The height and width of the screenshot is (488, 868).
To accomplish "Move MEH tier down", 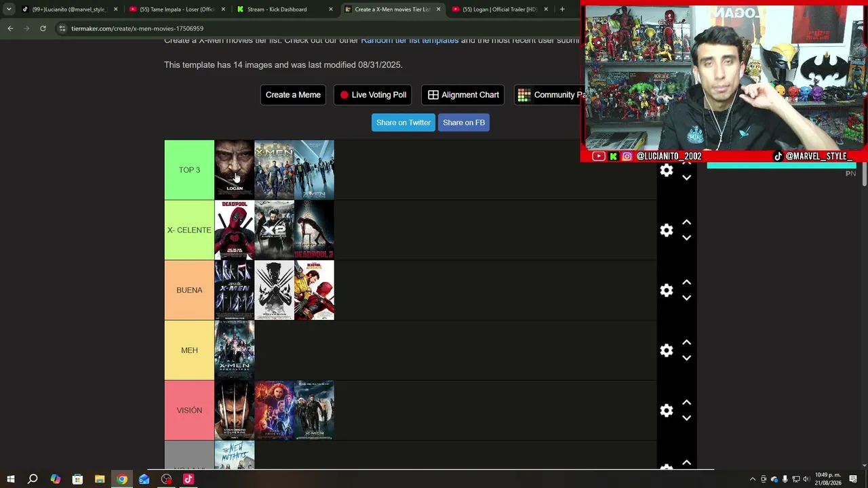I will tap(686, 358).
